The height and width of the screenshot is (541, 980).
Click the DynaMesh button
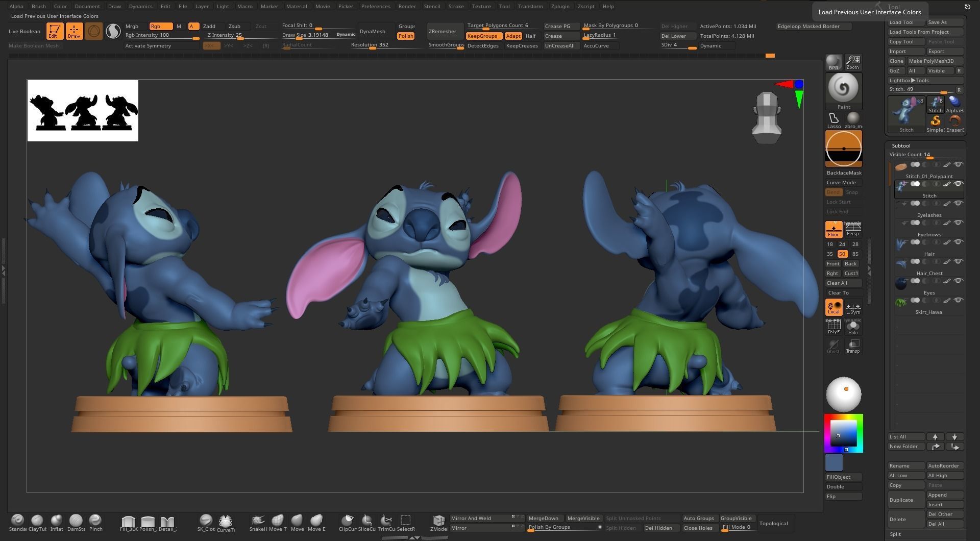(376, 31)
